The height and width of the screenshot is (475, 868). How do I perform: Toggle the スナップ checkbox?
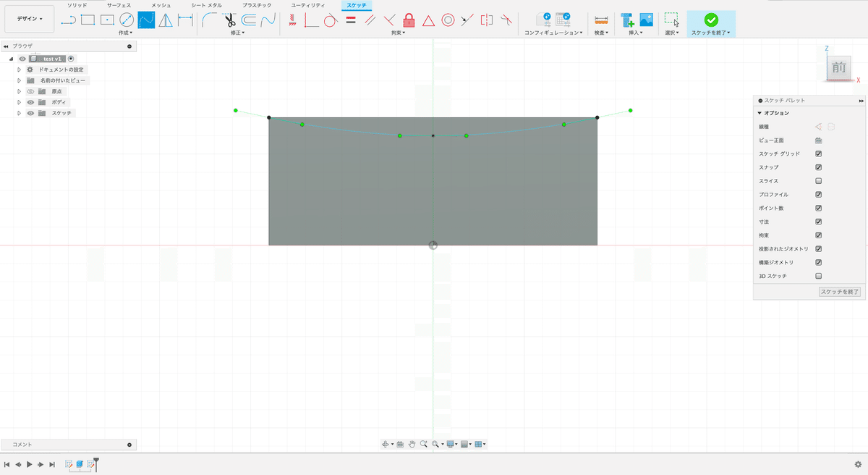click(819, 167)
